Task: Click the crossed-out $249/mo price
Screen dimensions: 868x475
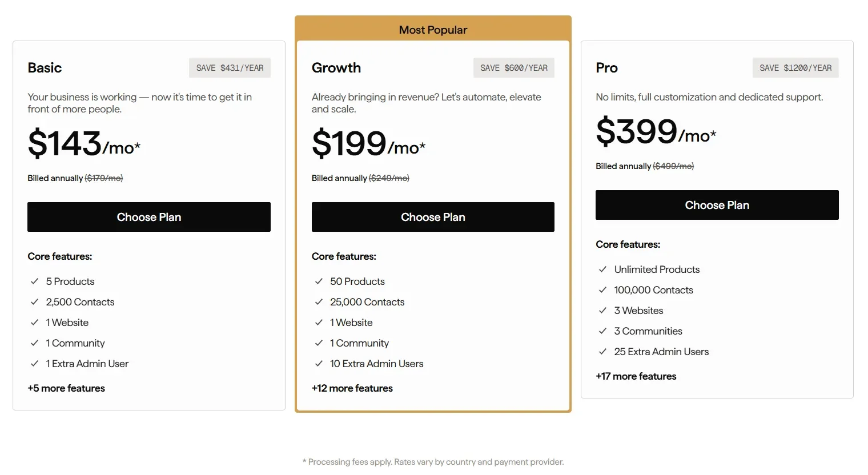Action: [x=389, y=178]
